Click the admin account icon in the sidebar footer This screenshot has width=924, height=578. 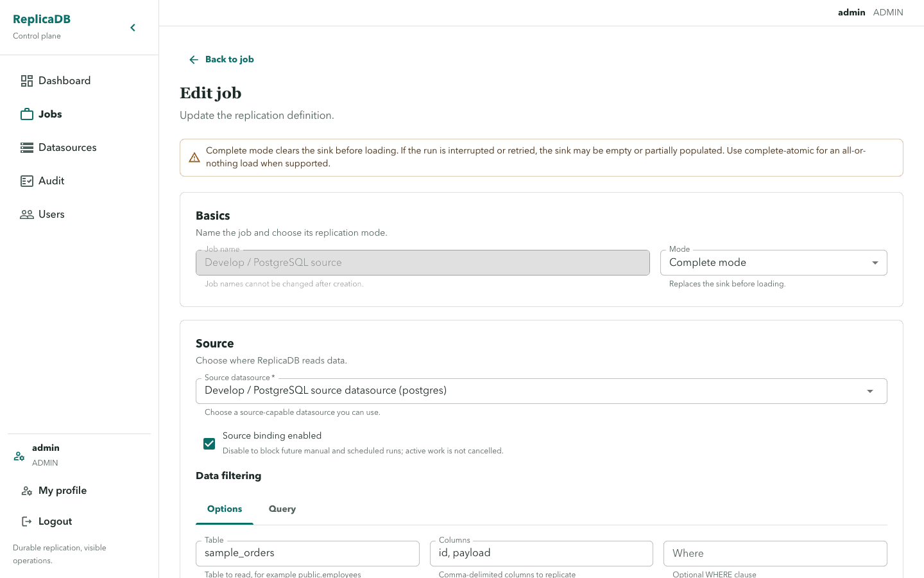click(19, 456)
